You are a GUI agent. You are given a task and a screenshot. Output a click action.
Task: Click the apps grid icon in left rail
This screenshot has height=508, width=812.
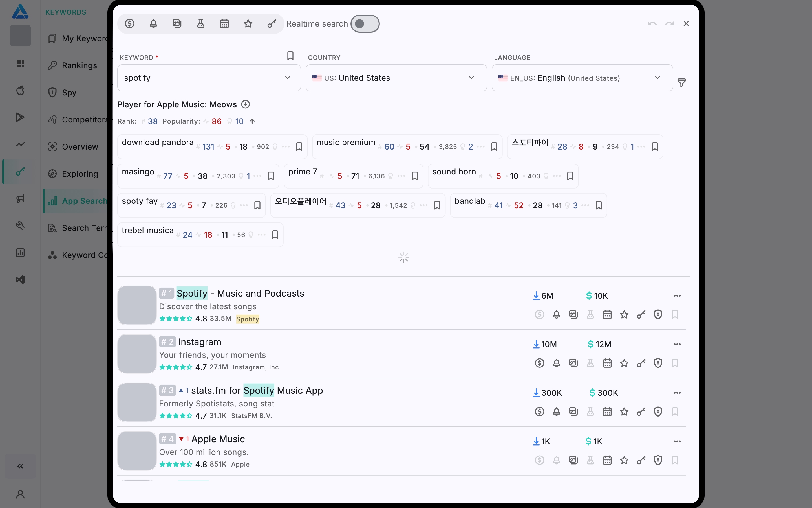click(x=20, y=63)
